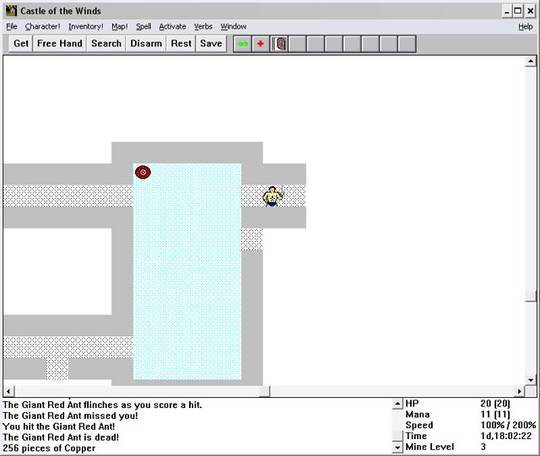Click the message 'The Giant Red Ant flinches as you score a hit.'
The height and width of the screenshot is (456, 540).
click(102, 405)
